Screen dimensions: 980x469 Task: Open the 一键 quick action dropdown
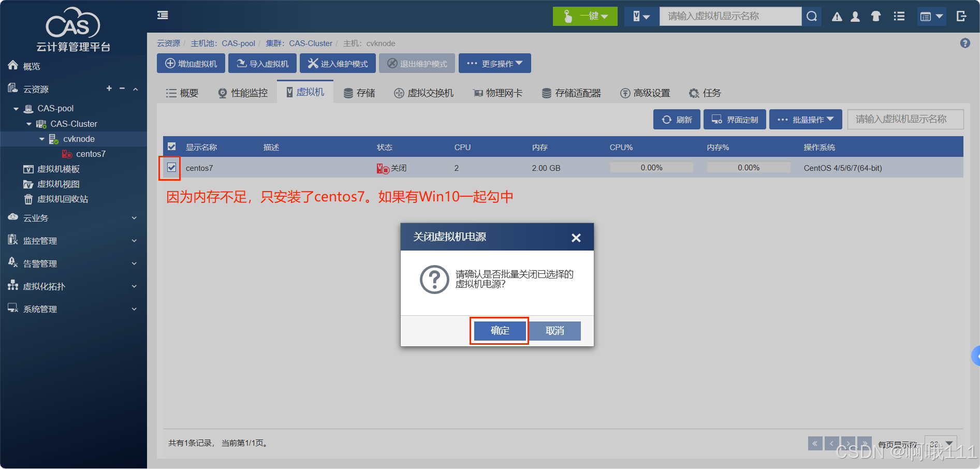pos(585,16)
